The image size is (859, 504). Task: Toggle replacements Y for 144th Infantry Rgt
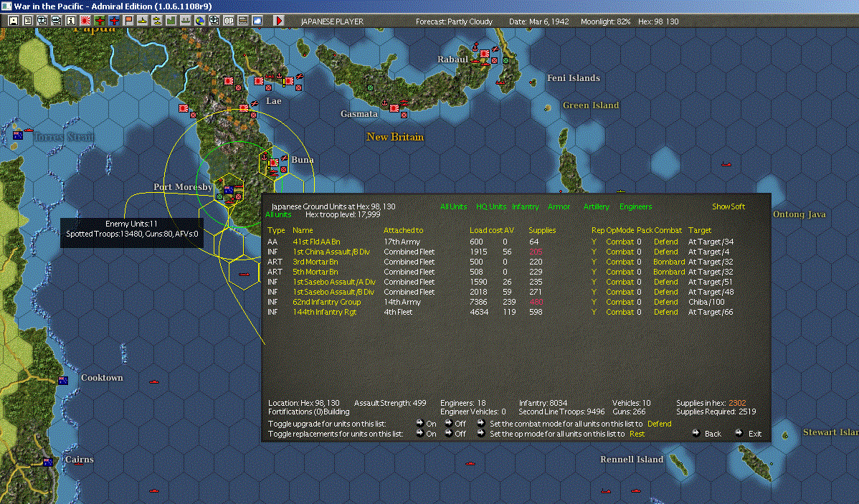click(594, 312)
